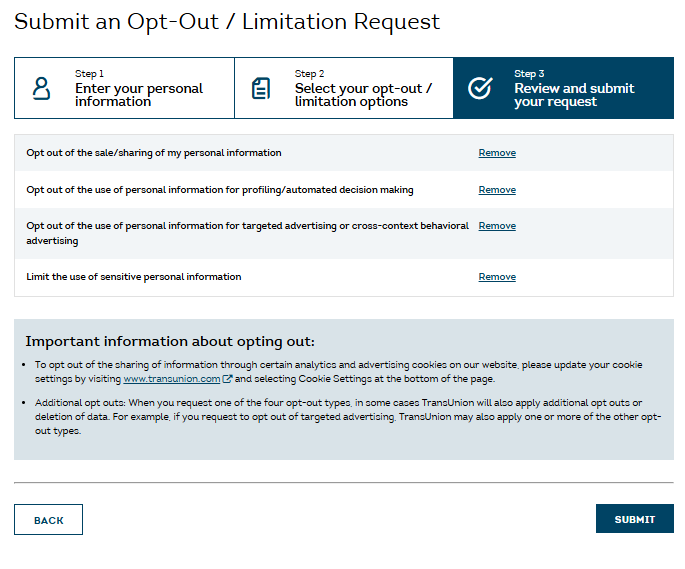
Task: Open the www.transunion.com link
Action: pos(171,380)
